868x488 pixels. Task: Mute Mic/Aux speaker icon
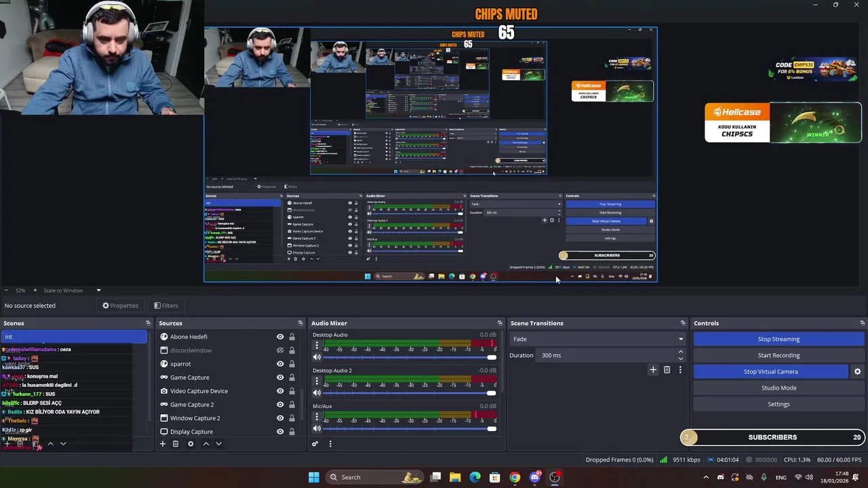317,428
